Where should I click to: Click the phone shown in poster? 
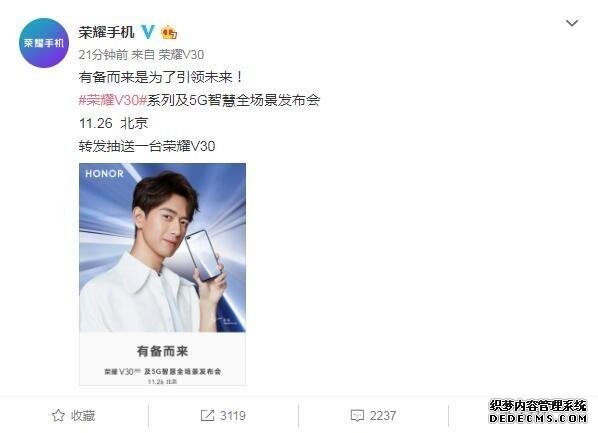pos(203,255)
